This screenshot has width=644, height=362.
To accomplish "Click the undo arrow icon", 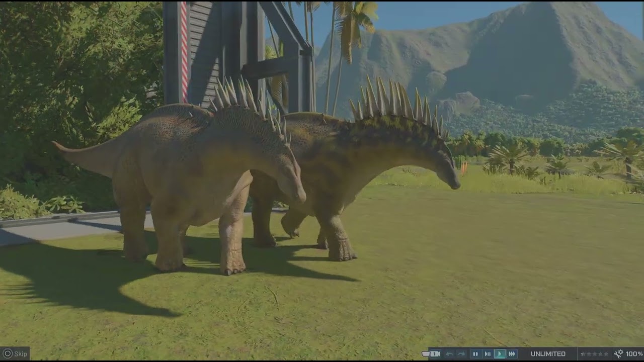I will point(449,354).
